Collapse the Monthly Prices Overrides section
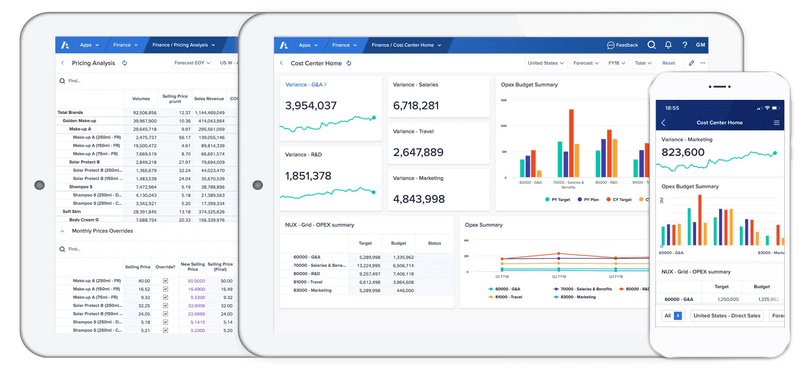Image resolution: width=806 pixels, height=379 pixels. click(62, 231)
